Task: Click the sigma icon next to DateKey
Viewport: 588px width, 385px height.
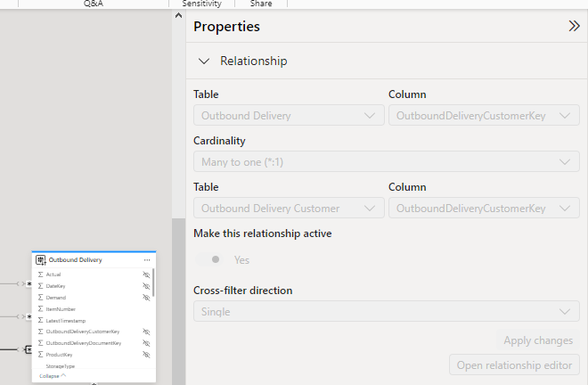Action: (40, 286)
